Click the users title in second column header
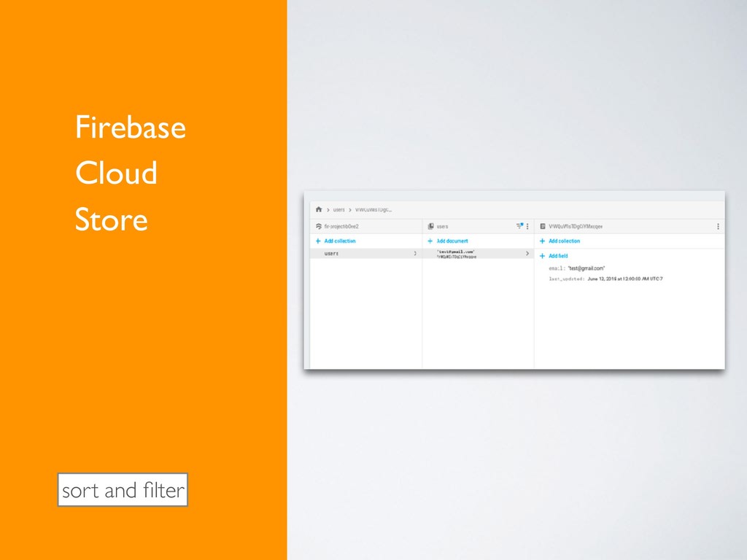Screen dimensions: 747x560 click(443, 226)
